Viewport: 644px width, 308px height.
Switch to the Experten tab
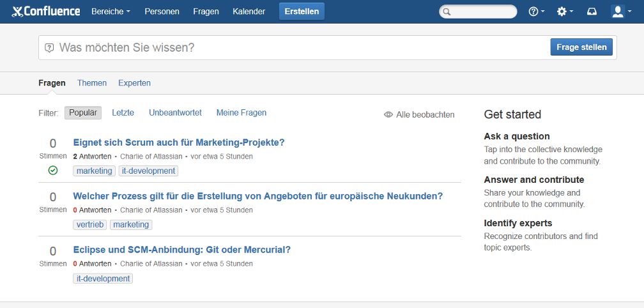(134, 83)
